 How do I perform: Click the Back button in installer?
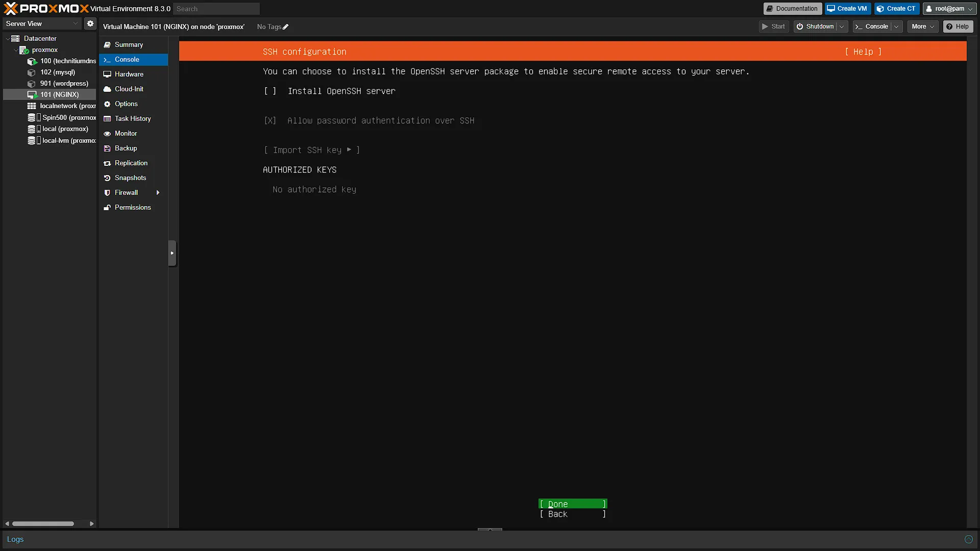[x=573, y=514]
